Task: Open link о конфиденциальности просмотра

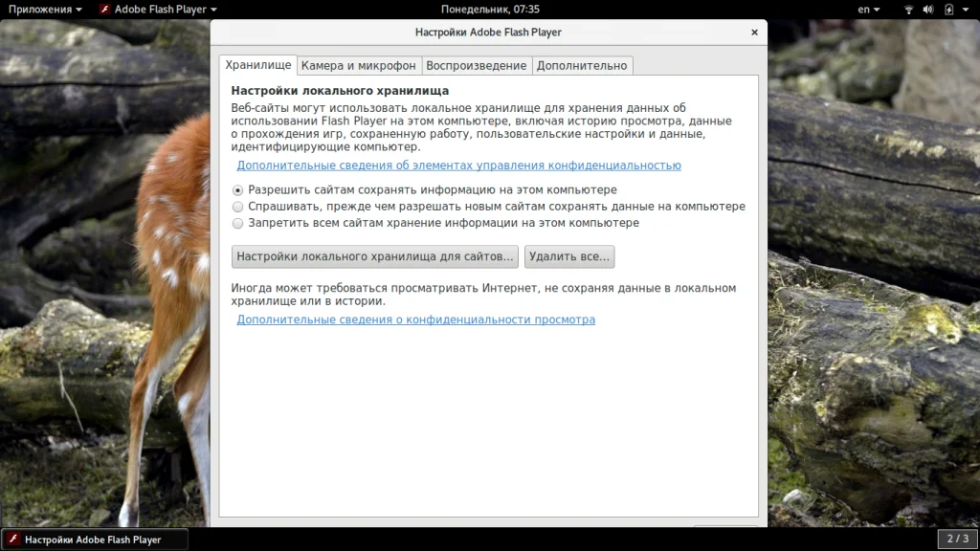Action: point(415,320)
